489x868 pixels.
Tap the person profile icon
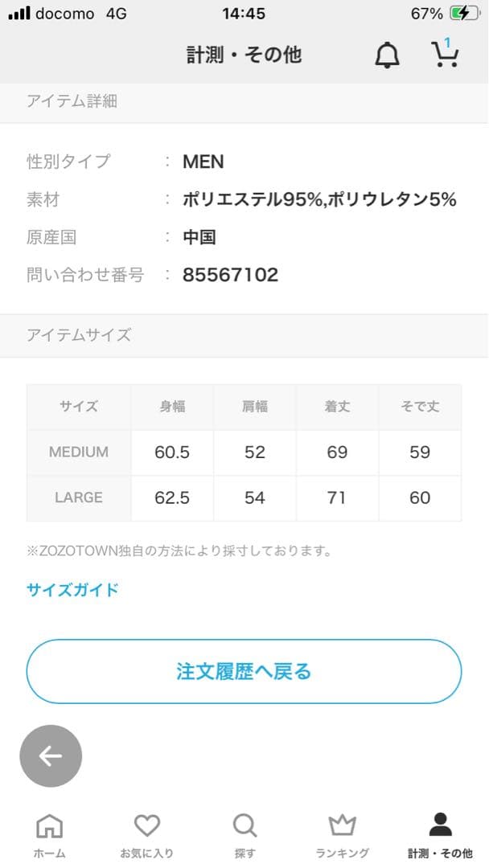440,825
